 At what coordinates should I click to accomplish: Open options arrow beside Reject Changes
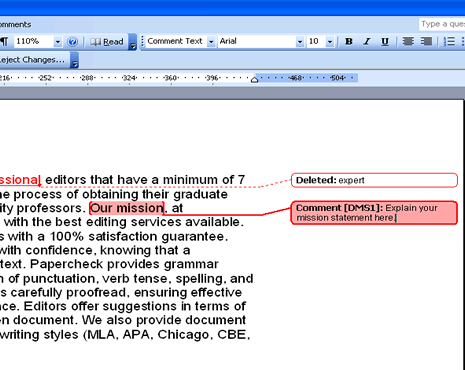click(75, 60)
